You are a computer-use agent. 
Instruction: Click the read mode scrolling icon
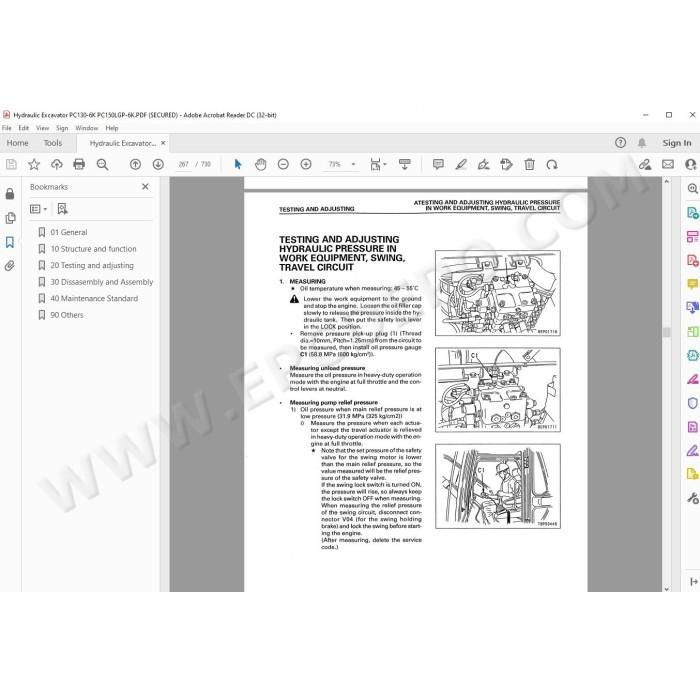click(405, 165)
